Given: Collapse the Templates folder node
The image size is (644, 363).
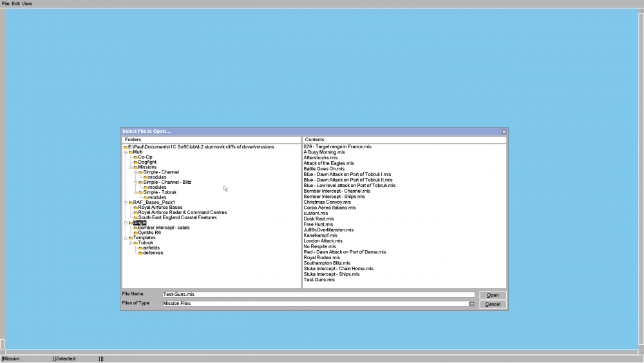Looking at the screenshot, I should tap(126, 238).
